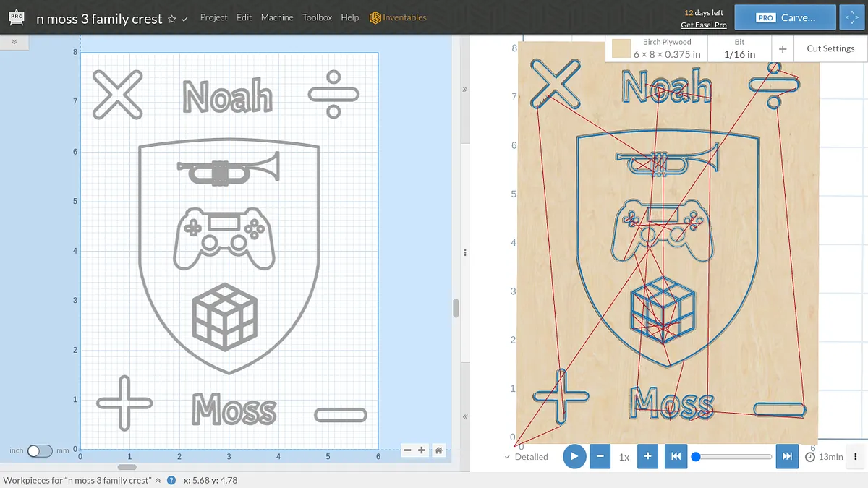Zoom out the design canvas
The image size is (868, 488).
point(407,450)
